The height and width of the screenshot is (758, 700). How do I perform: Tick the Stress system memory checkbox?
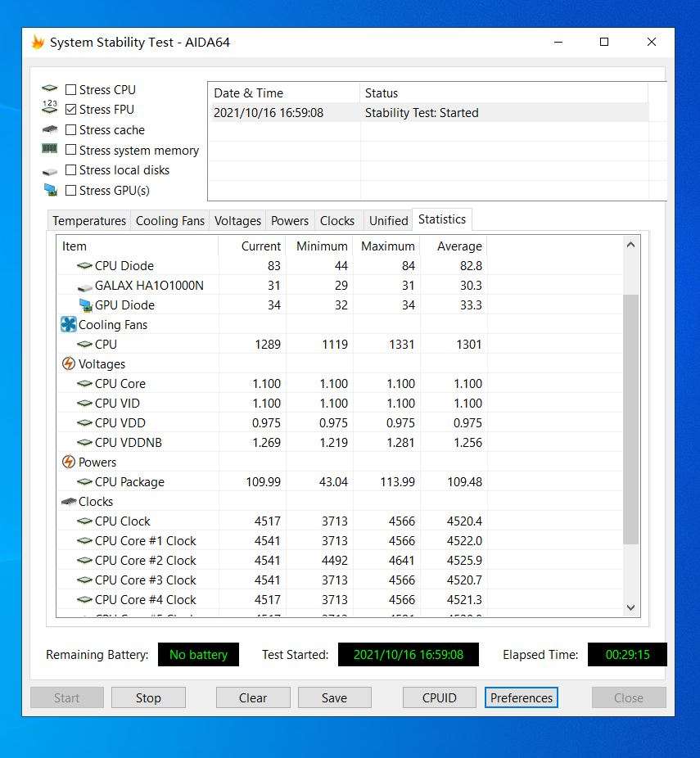(x=70, y=150)
